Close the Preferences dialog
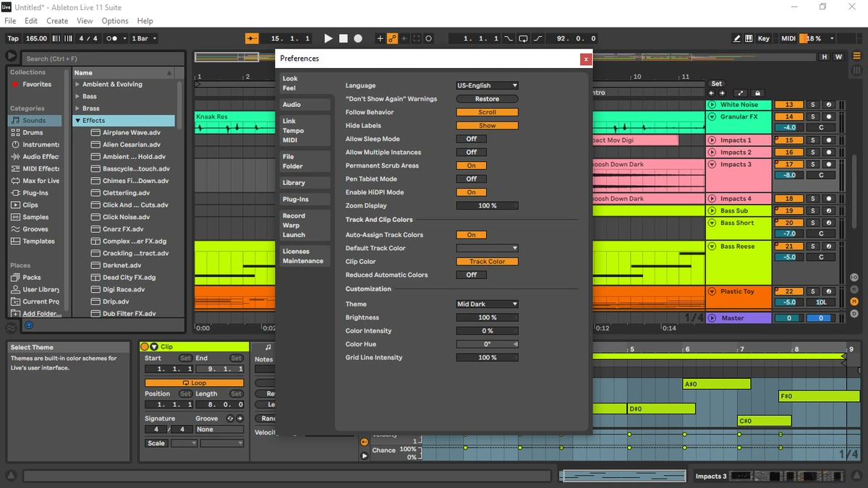This screenshot has width=868, height=488. [x=585, y=59]
